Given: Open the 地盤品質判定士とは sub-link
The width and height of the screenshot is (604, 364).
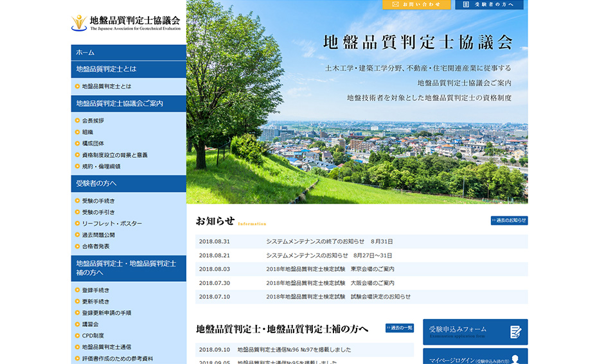Looking at the screenshot, I should (106, 86).
